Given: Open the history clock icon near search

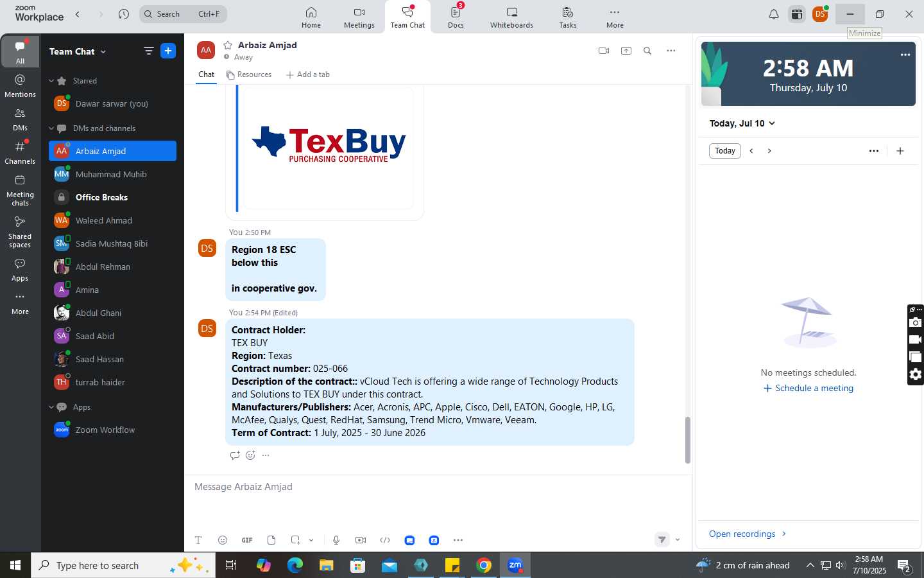Looking at the screenshot, I should (x=124, y=14).
